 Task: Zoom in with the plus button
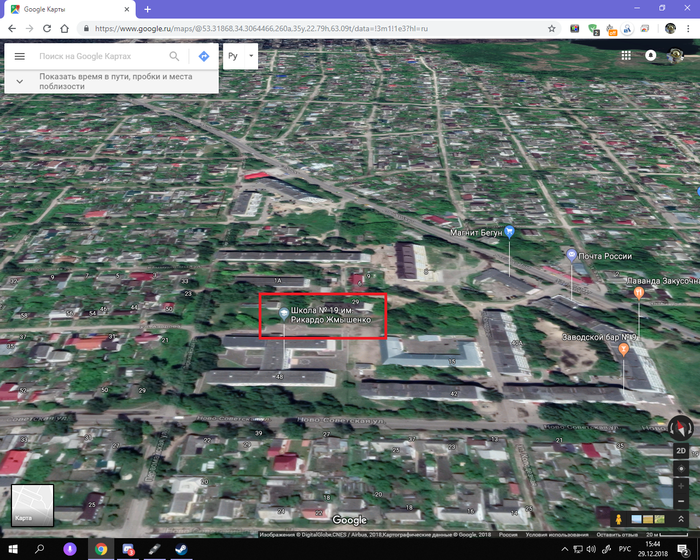pos(680,487)
